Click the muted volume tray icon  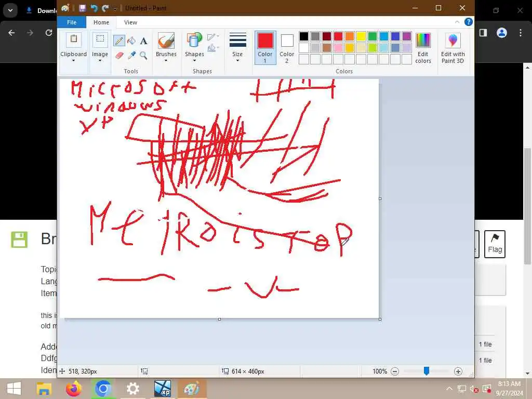tap(474, 389)
